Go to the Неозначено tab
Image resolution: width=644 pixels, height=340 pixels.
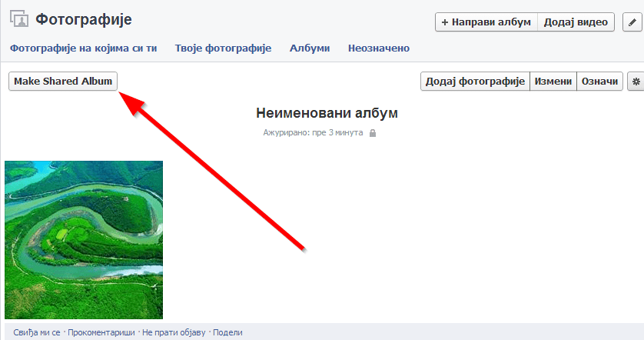378,48
